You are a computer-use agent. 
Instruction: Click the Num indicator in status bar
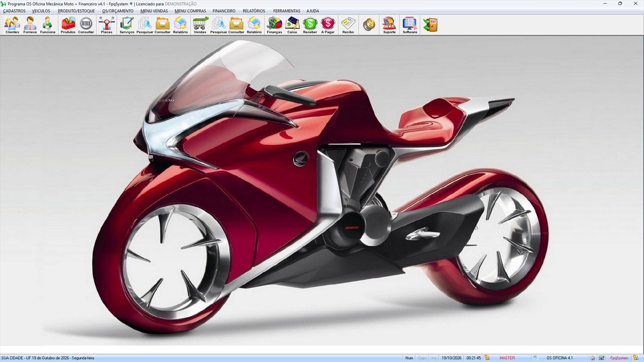[409, 358]
